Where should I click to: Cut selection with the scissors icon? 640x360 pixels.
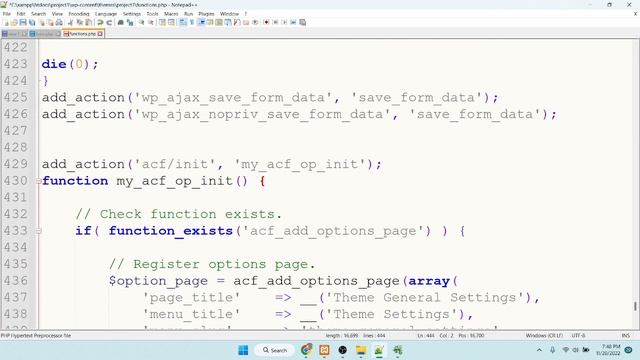pos(70,22)
